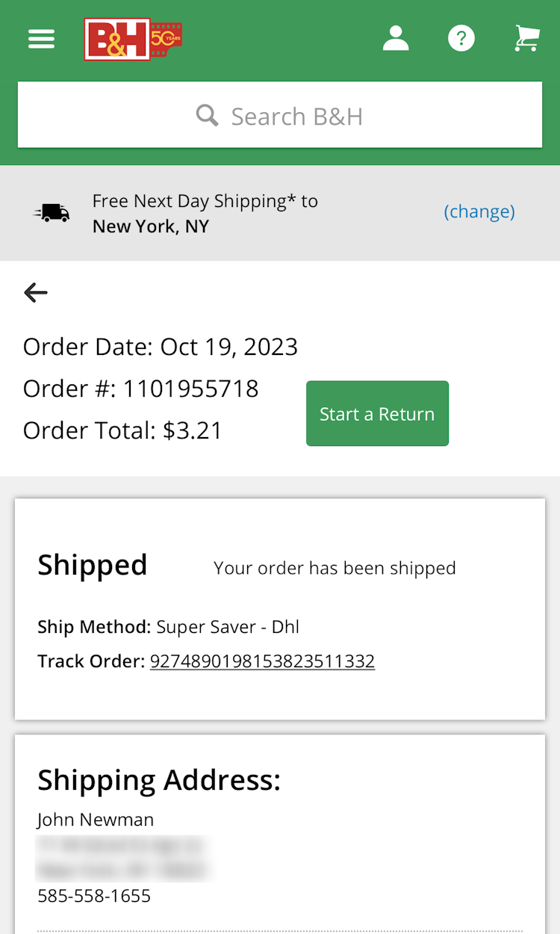Click the Start a Return button
The image size is (560, 934).
pyautogui.click(x=377, y=413)
